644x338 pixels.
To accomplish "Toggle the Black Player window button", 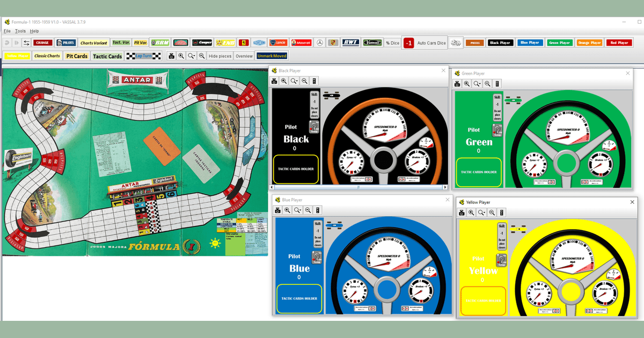I will click(x=500, y=42).
